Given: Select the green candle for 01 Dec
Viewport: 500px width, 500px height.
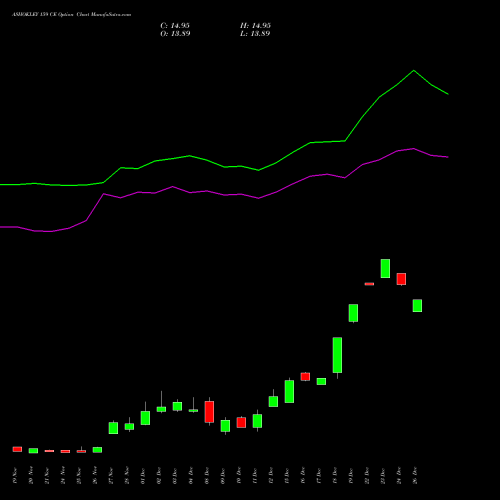Looking at the screenshot, I should pos(145,418).
